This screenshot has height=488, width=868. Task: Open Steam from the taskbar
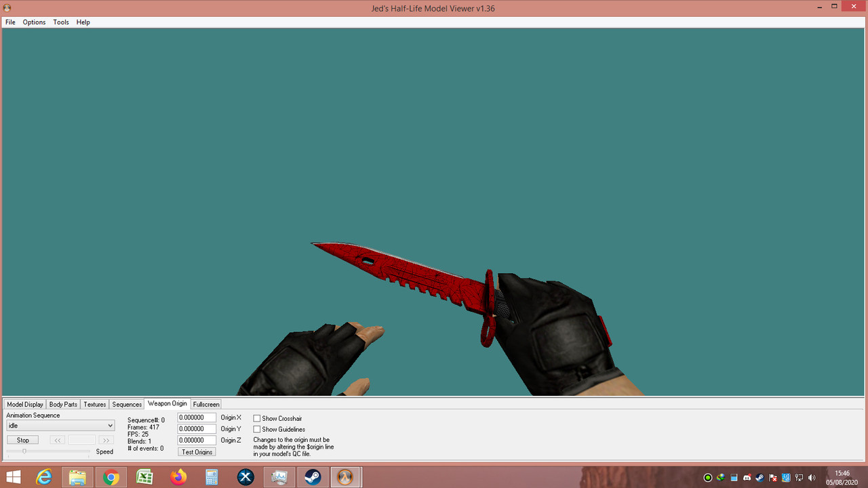coord(313,477)
